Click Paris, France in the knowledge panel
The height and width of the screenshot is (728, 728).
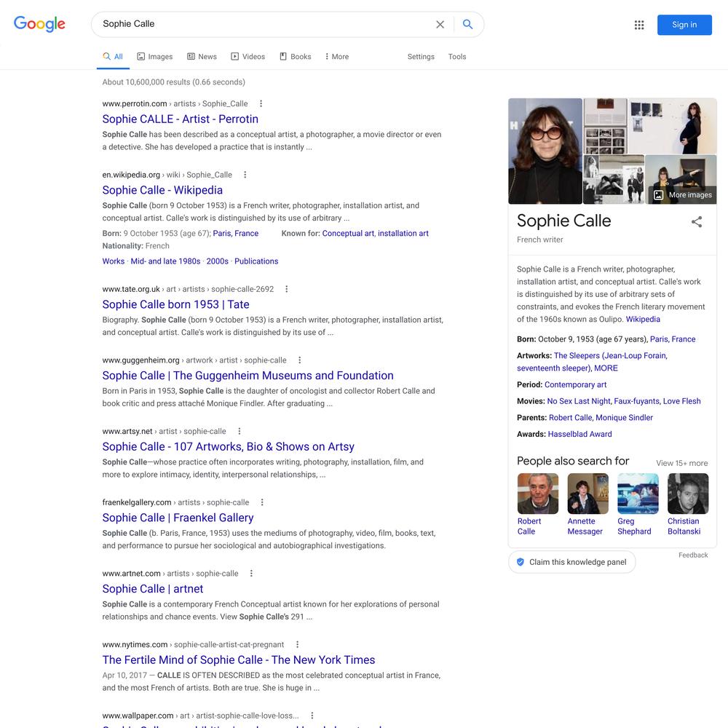point(673,339)
